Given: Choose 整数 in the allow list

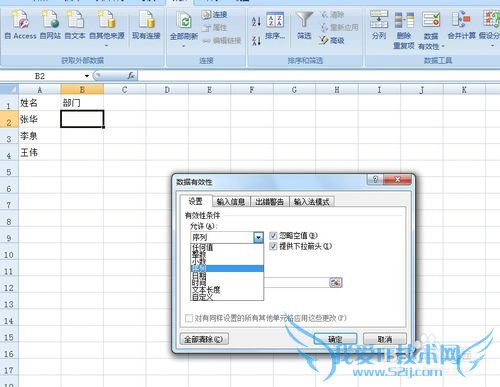Looking at the screenshot, I should (x=227, y=254).
